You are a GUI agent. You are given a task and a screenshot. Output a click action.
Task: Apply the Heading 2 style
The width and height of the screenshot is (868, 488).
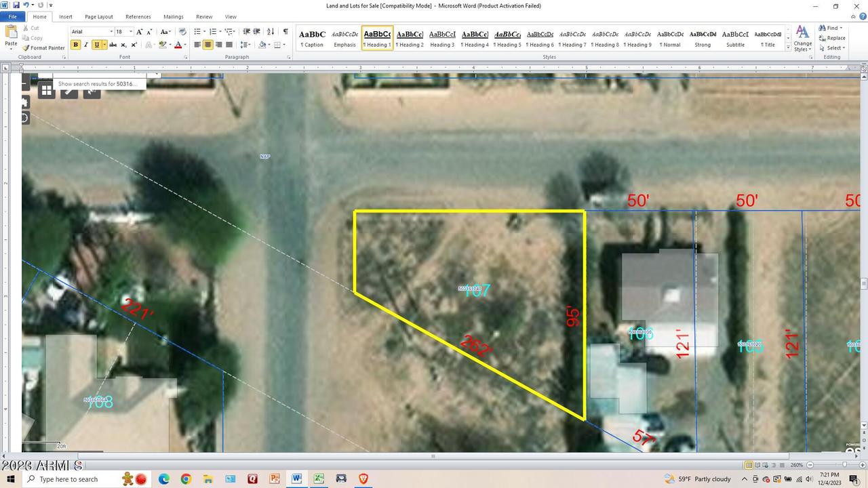pyautogui.click(x=410, y=37)
